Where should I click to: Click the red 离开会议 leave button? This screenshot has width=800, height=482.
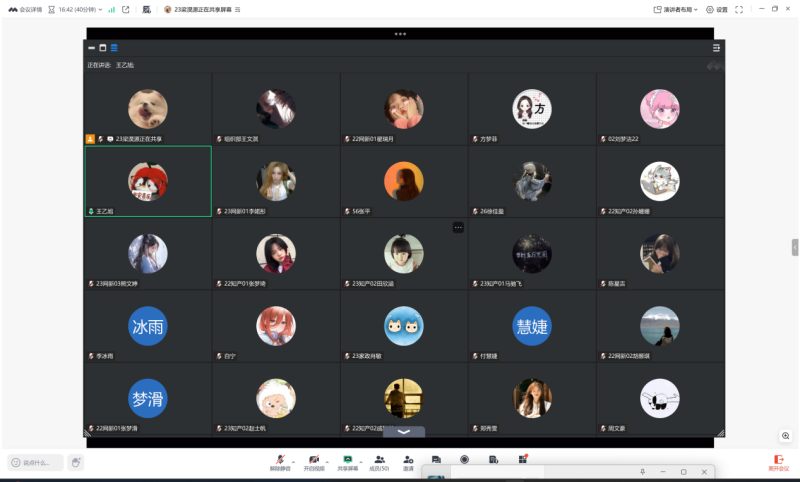tap(778, 461)
